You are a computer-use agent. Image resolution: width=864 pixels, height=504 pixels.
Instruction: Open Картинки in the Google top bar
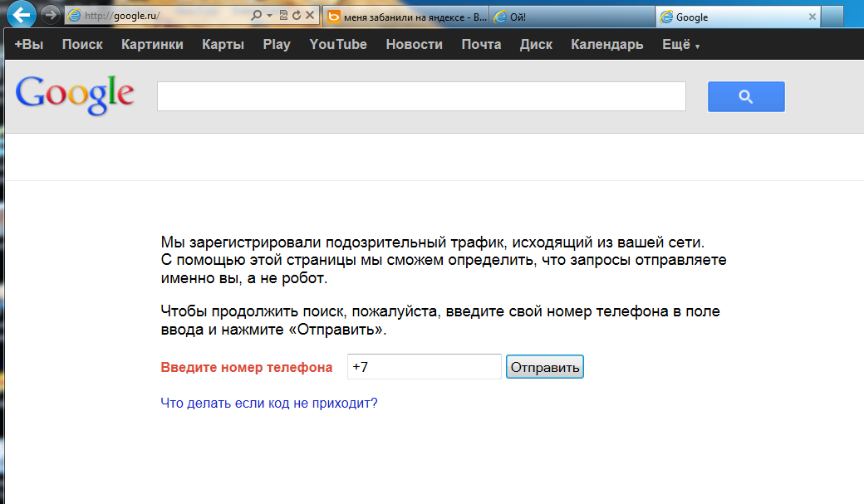(152, 45)
